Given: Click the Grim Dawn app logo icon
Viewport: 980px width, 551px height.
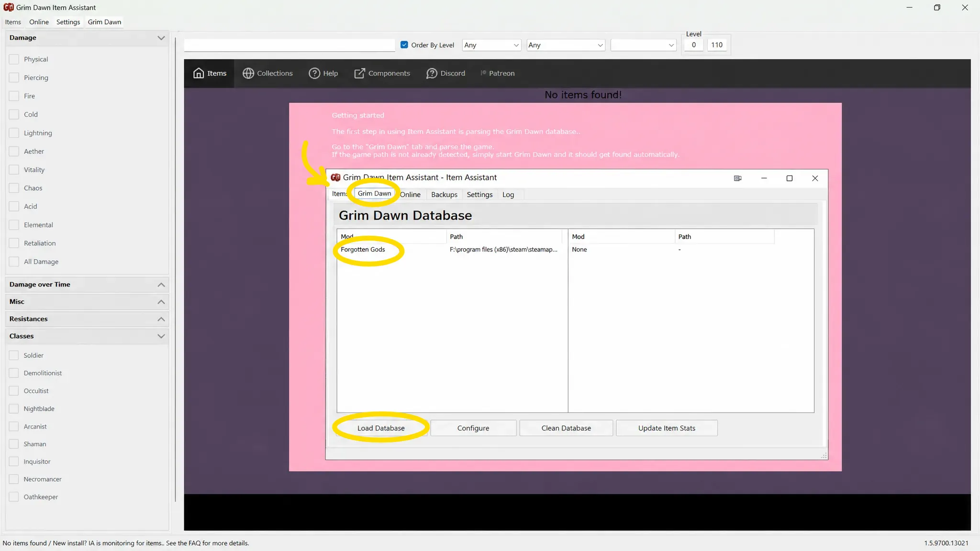Looking at the screenshot, I should pyautogui.click(x=8, y=7).
